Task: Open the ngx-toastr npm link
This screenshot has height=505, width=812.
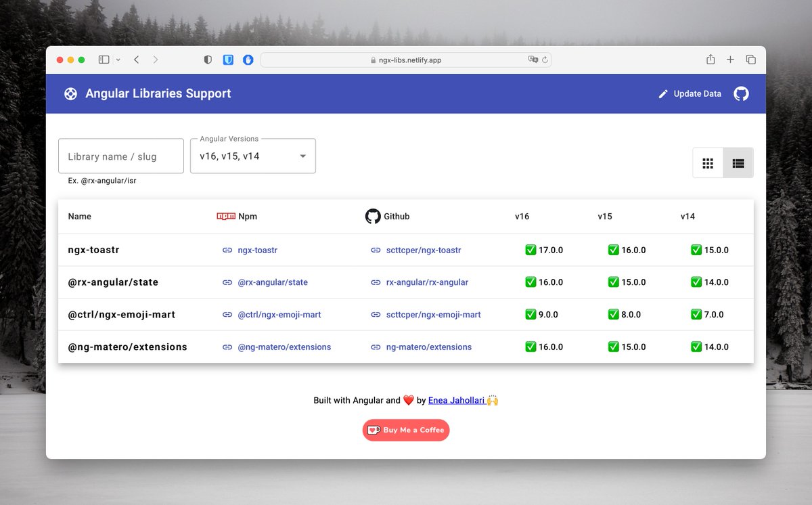Action: click(x=250, y=250)
